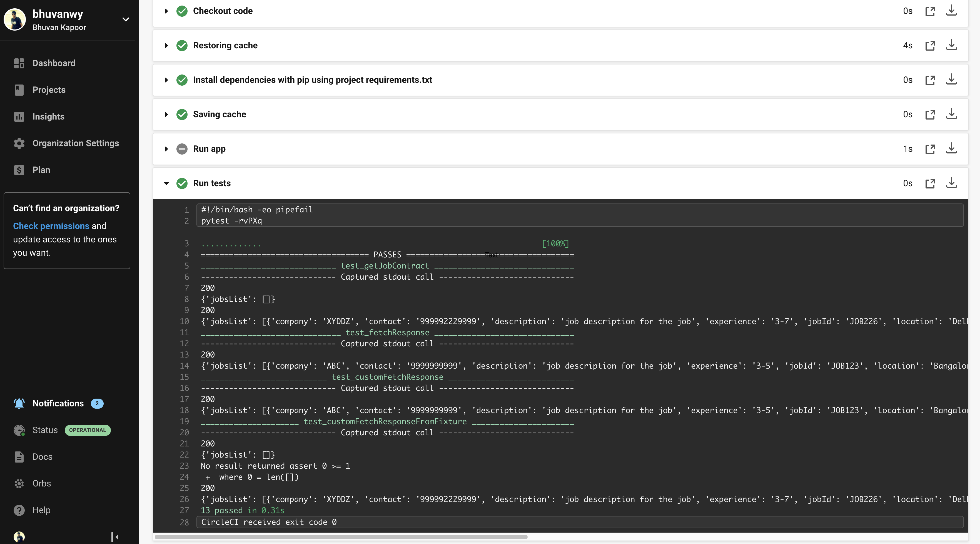The width and height of the screenshot is (980, 544).
Task: Open Notifications with the bell icon
Action: [x=19, y=404]
